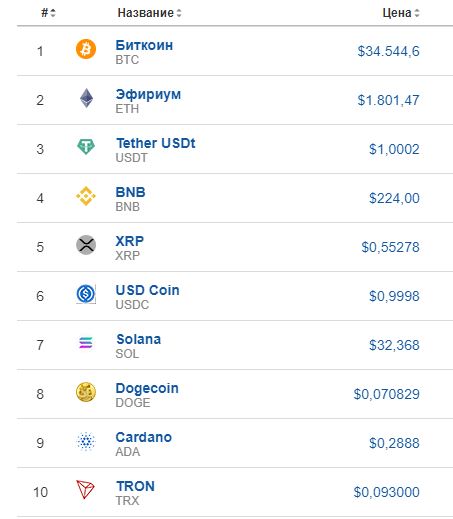This screenshot has width=453, height=519.
Task: Click the Dogecoin gold coin icon
Action: pos(86,392)
